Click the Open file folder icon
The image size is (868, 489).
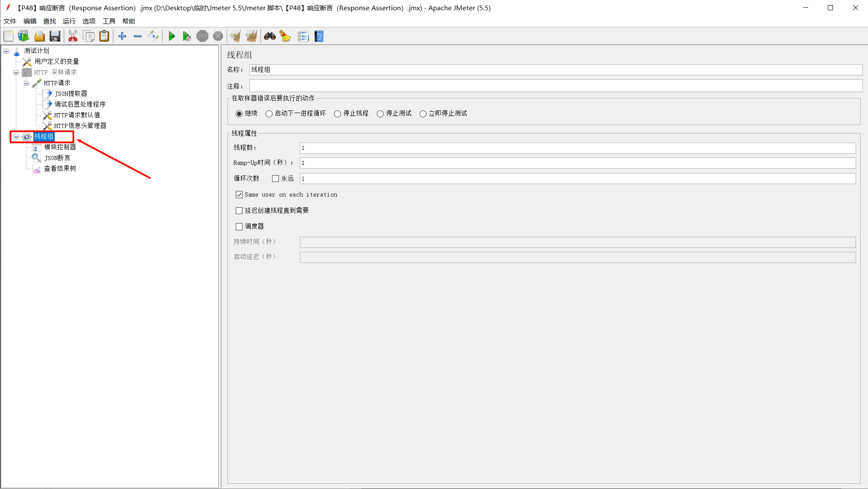39,36
